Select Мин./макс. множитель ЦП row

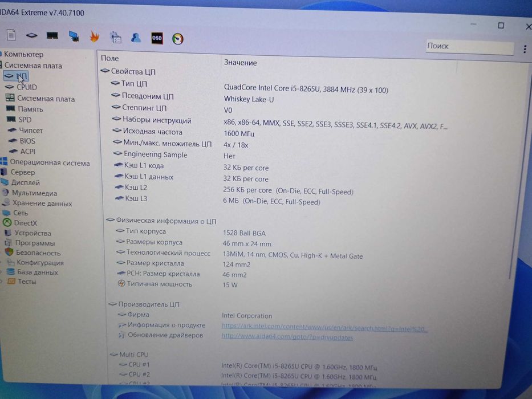pyautogui.click(x=181, y=144)
